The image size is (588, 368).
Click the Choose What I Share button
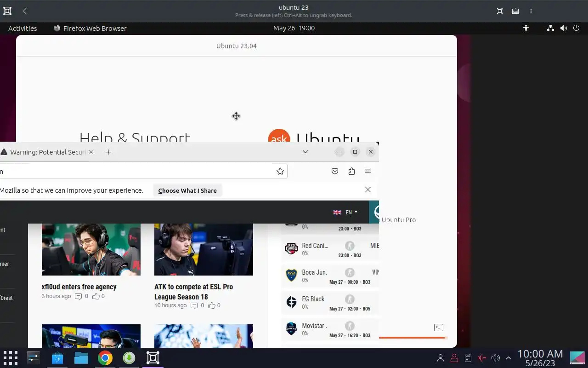pos(187,190)
